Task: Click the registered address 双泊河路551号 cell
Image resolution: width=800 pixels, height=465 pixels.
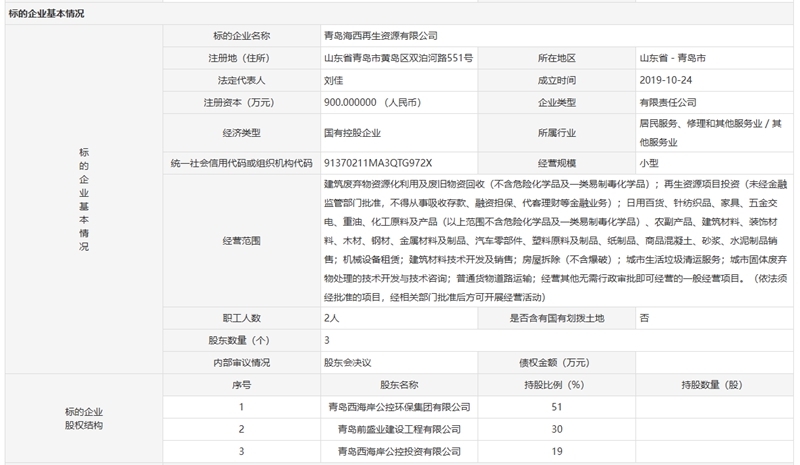Action: [399, 59]
